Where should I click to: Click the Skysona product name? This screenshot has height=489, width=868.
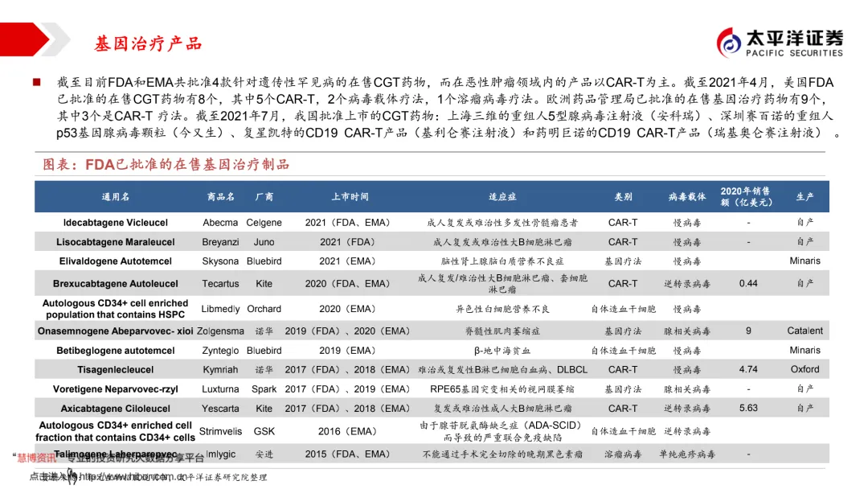pyautogui.click(x=220, y=261)
